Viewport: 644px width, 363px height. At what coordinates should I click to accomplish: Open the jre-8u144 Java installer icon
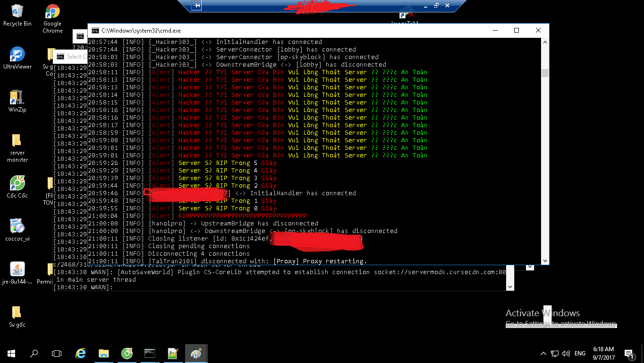[17, 273]
